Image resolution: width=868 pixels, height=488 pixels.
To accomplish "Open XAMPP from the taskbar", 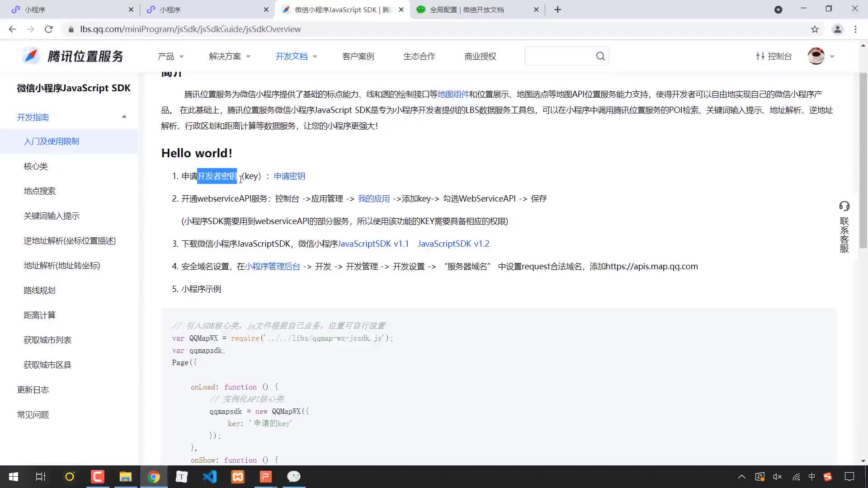I will click(x=238, y=477).
